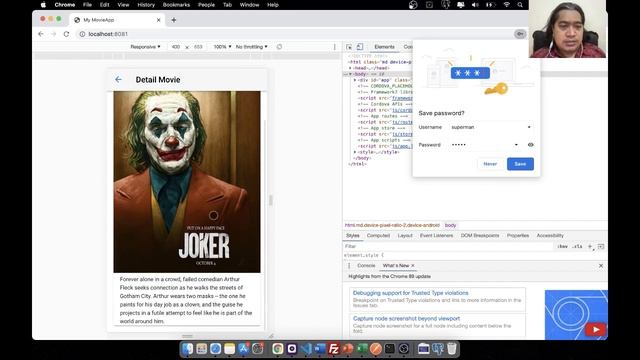Screen dimensions: 640x360
Task: Show password with the eye icon
Action: [531, 144]
